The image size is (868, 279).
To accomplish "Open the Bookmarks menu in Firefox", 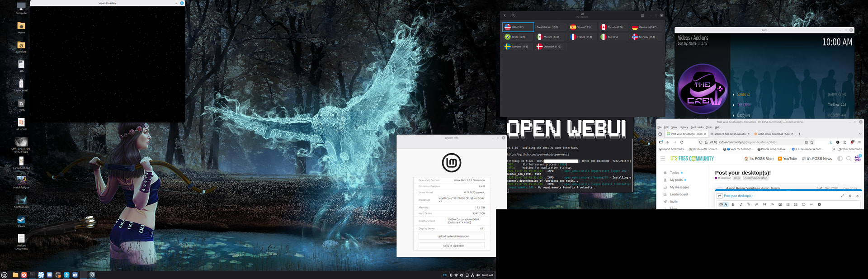I will pyautogui.click(x=697, y=127).
